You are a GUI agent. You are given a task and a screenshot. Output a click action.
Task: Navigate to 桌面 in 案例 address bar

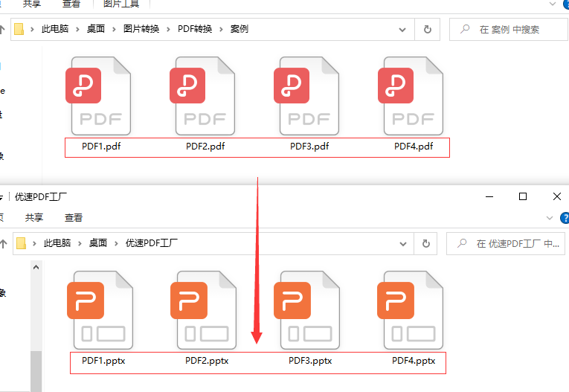click(x=96, y=29)
